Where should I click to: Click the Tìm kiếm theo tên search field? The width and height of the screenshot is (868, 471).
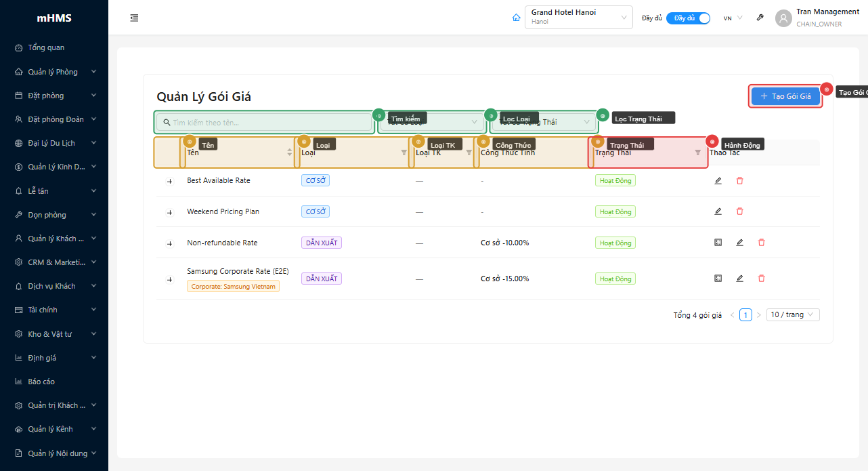(x=264, y=123)
